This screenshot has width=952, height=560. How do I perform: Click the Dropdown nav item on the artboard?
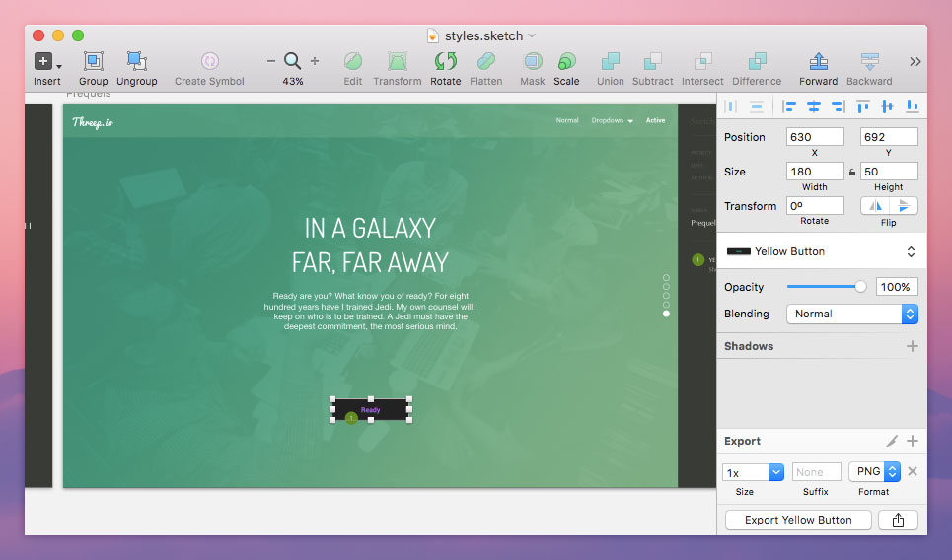(x=612, y=120)
